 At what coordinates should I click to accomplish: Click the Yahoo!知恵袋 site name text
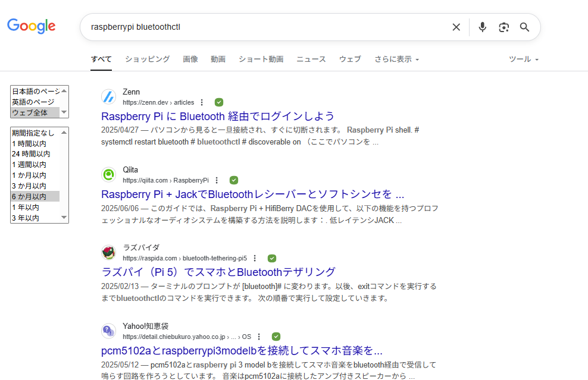pyautogui.click(x=145, y=326)
